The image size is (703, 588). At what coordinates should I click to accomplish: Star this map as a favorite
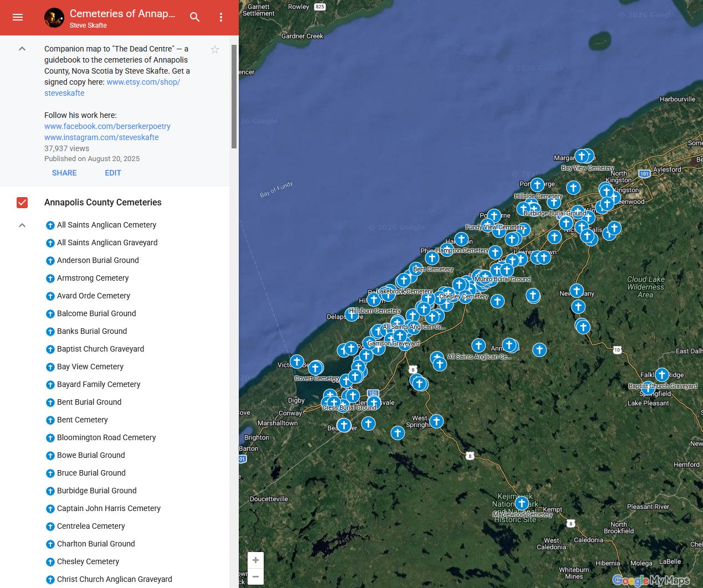tap(215, 49)
